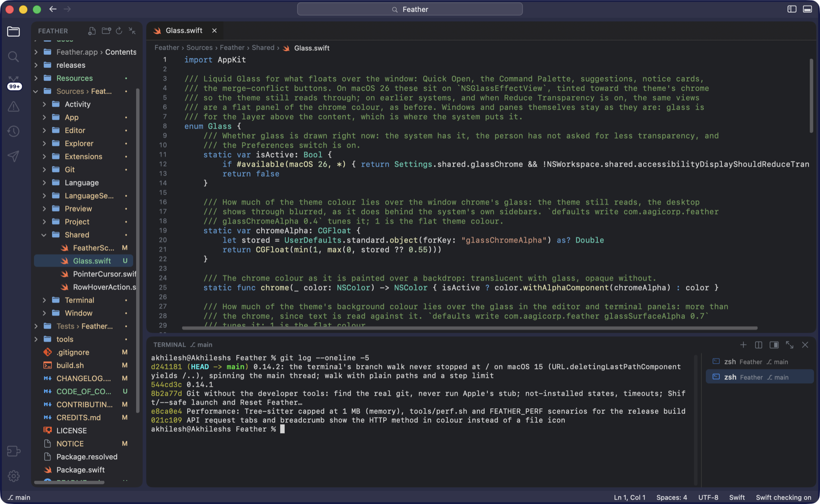Close the Glass.swift tab
This screenshot has height=504, width=820.
(214, 31)
